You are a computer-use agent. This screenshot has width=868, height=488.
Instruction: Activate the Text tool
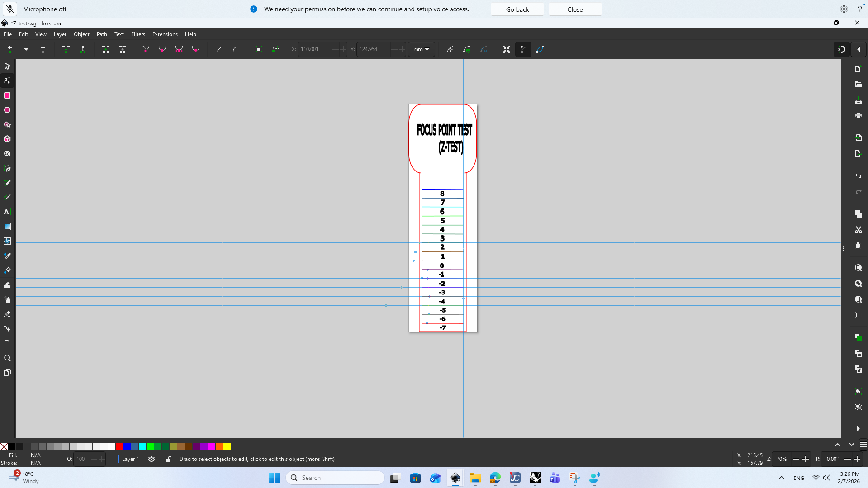point(7,212)
